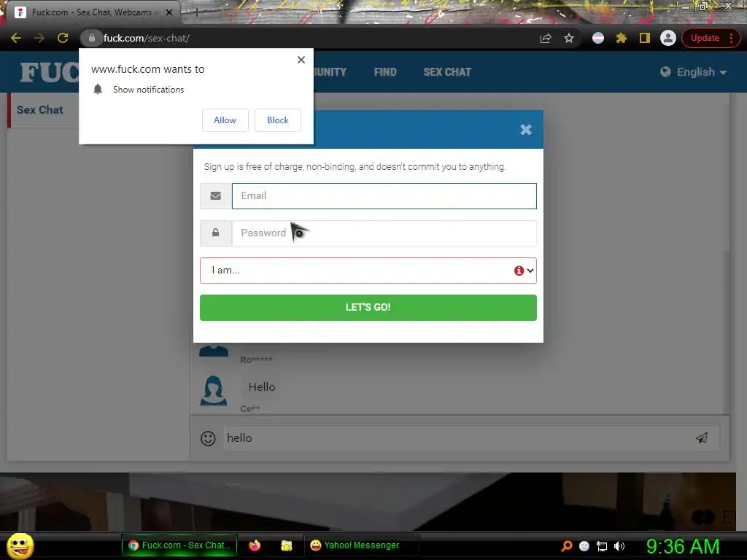Launch Firefox from taskbar
This screenshot has height=560, width=747.
click(x=255, y=545)
